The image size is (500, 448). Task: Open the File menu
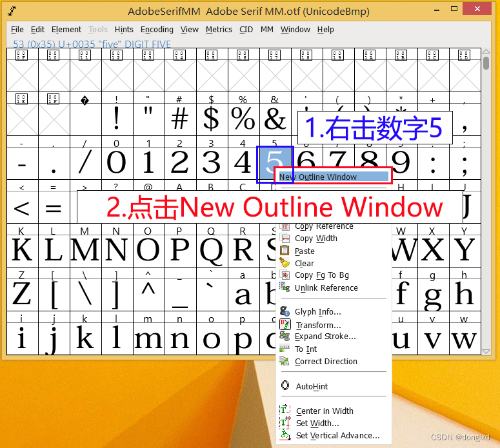[17, 29]
